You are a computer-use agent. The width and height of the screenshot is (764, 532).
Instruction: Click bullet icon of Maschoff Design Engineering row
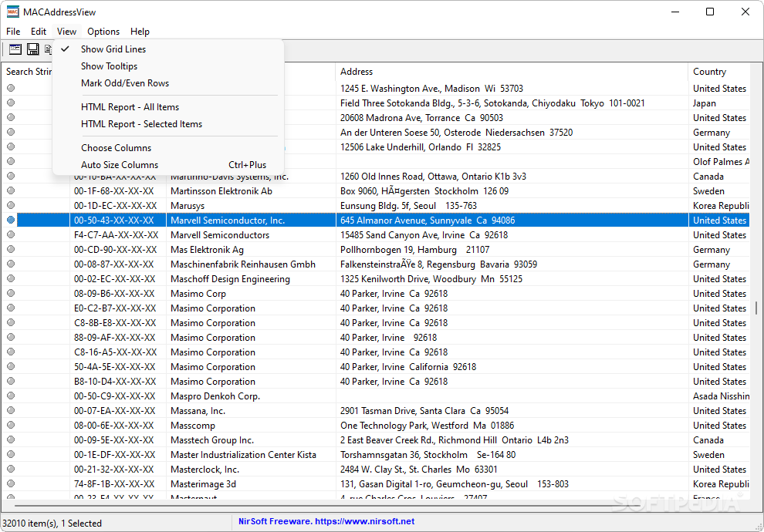coord(11,278)
